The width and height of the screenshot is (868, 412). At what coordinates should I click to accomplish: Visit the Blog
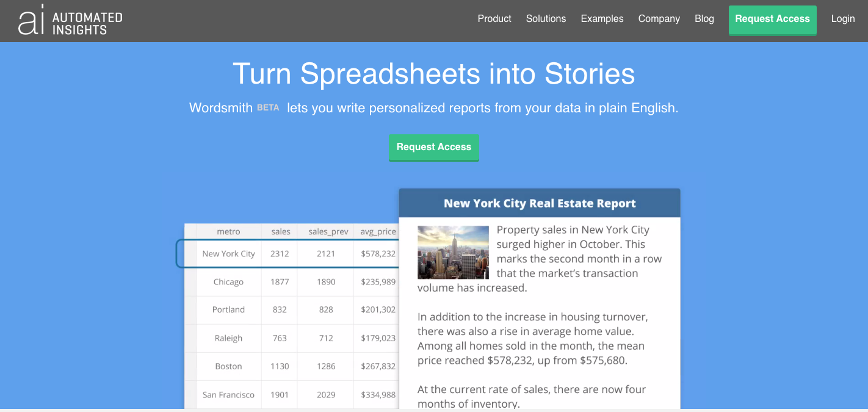(704, 18)
